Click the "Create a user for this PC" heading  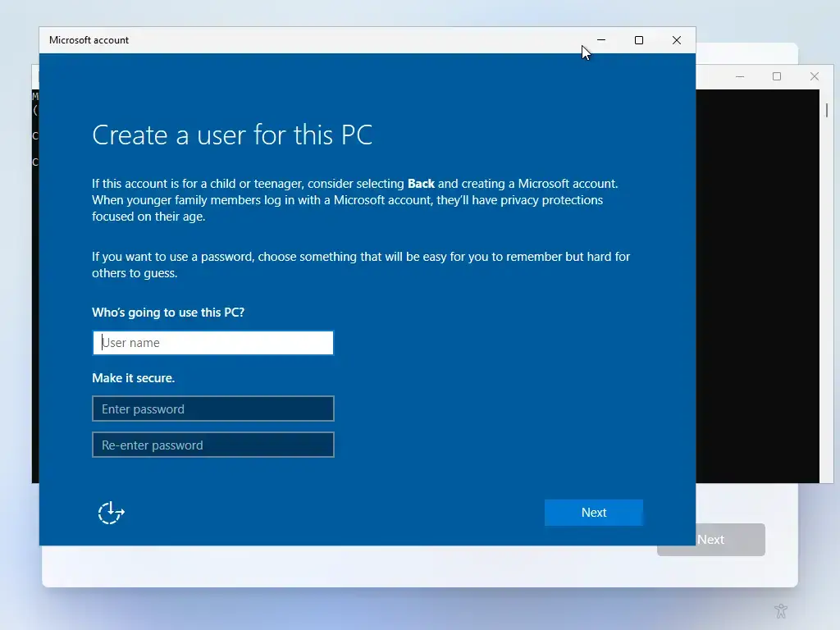coord(232,135)
